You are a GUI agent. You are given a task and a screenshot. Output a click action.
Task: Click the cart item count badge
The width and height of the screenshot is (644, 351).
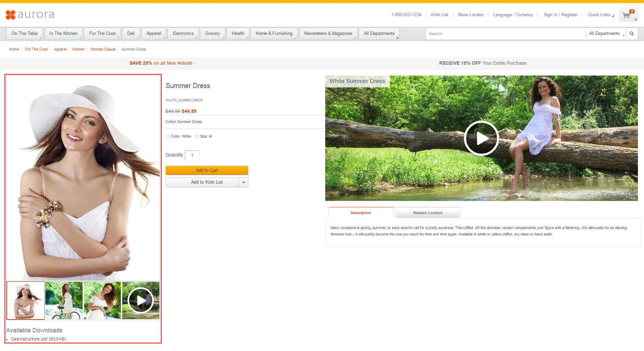pyautogui.click(x=631, y=11)
